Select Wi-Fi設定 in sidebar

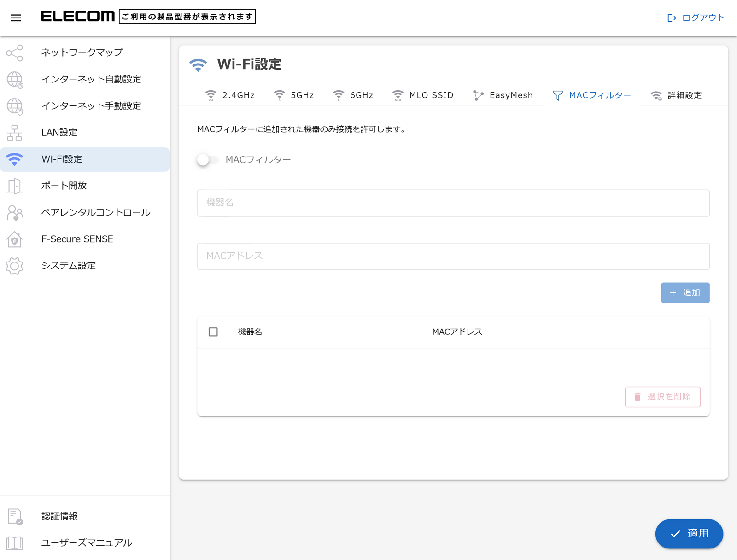tap(85, 160)
